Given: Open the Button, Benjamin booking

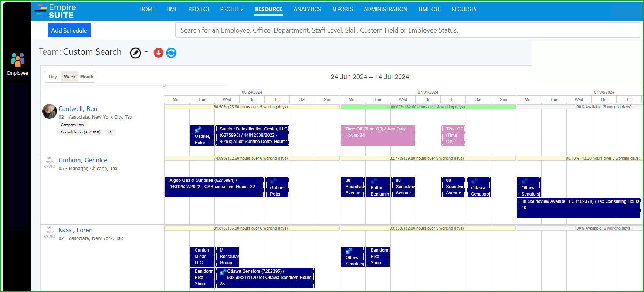Looking at the screenshot, I should click(x=378, y=187).
